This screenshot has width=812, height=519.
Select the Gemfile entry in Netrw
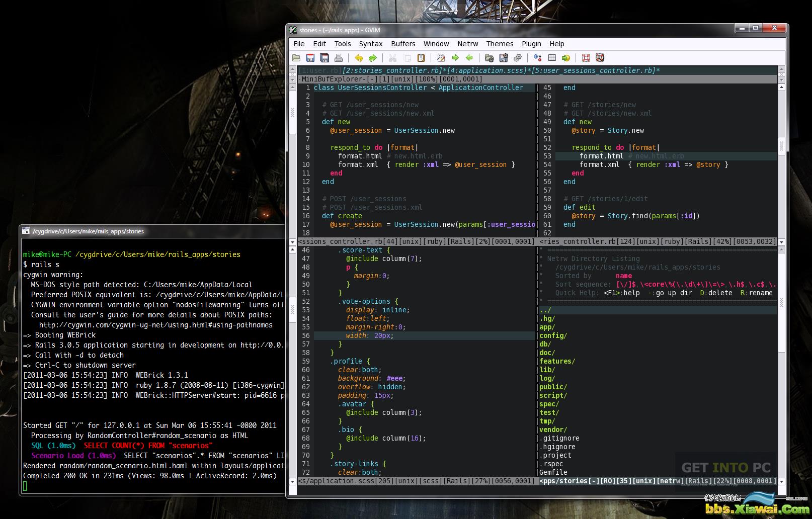[x=553, y=472]
